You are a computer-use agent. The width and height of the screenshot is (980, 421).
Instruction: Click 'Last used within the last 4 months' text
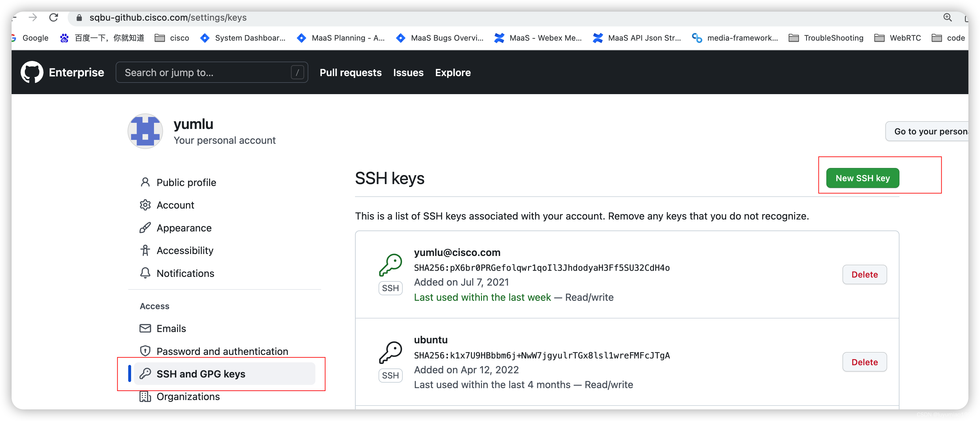(492, 385)
